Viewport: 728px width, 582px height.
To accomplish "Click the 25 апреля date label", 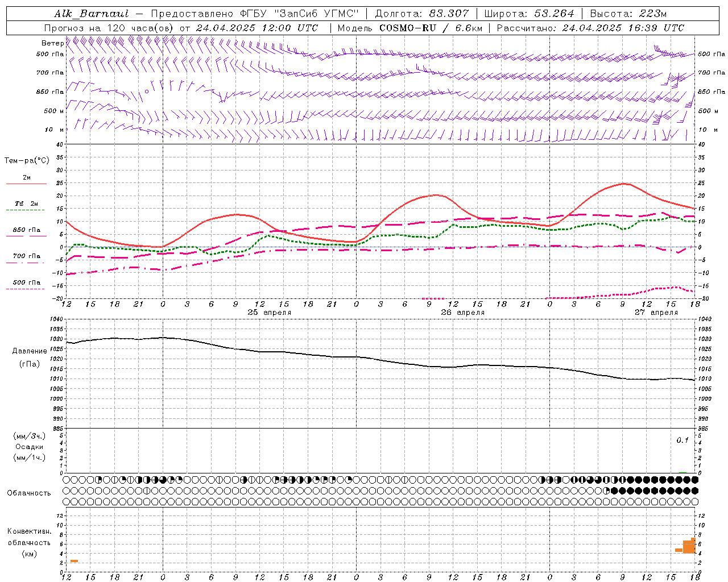I will coord(269,312).
